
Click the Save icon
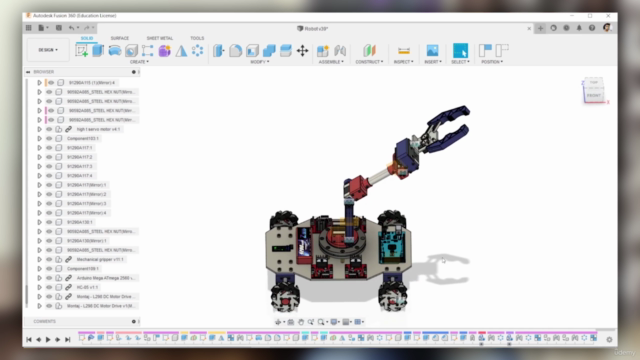click(59, 28)
